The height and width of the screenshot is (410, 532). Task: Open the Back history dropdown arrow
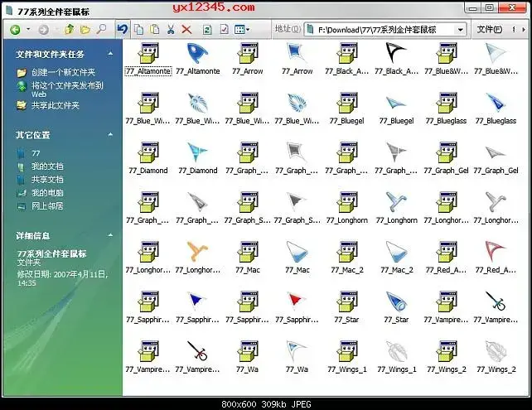[28, 30]
